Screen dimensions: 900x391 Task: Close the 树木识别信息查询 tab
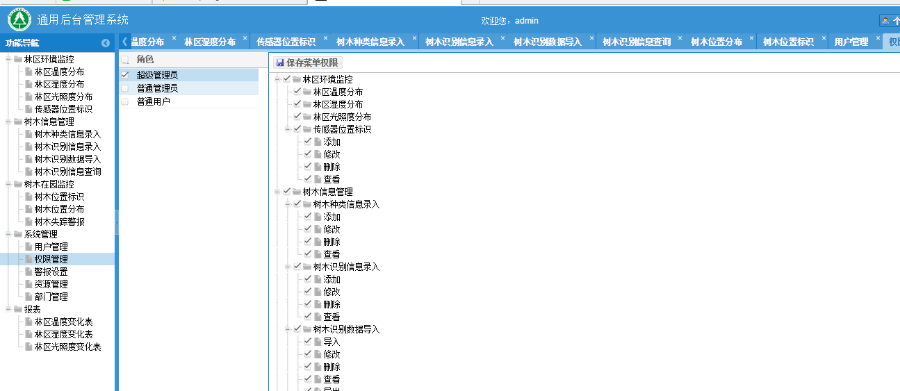680,38
